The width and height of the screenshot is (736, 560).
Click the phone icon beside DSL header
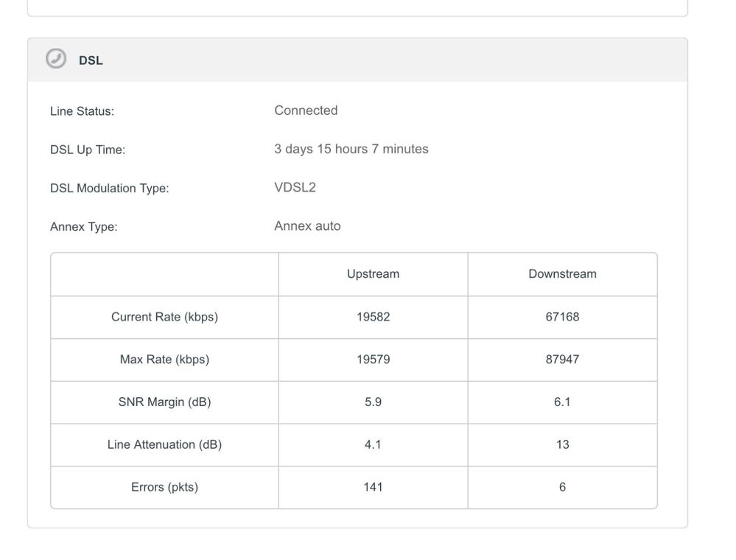coord(55,60)
